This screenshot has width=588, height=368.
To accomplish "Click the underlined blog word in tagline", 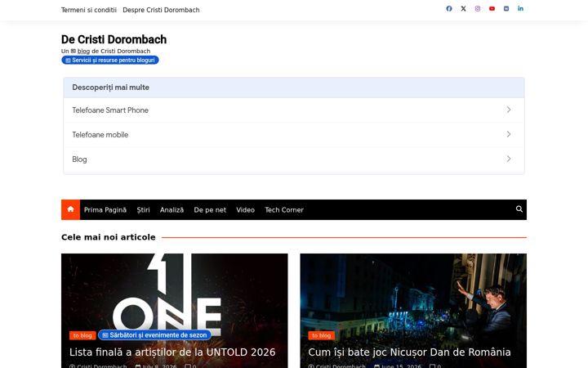I will coord(83,51).
